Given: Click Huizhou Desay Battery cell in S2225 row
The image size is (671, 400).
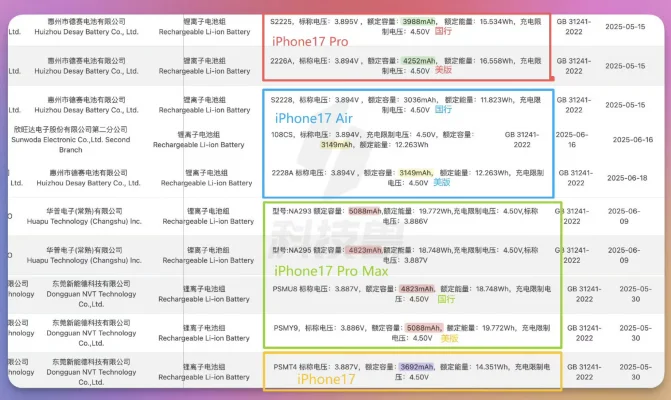Looking at the screenshot, I should coord(86,27).
